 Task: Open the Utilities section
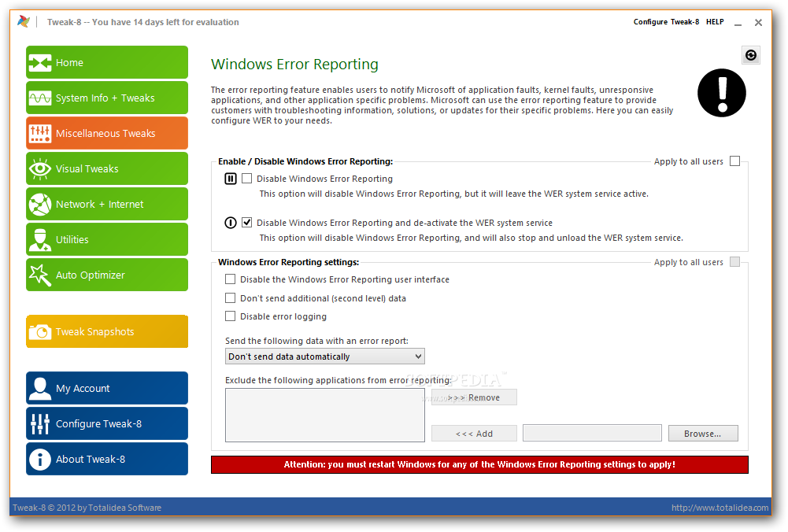click(107, 239)
